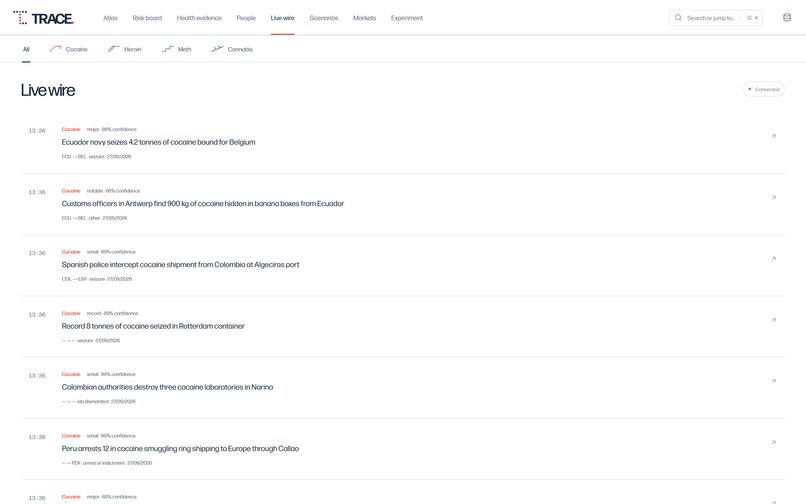Screen dimensions: 806x504
Task: Open headline Record 8 tonnes seized Rotterdam
Action: pyautogui.click(x=153, y=326)
